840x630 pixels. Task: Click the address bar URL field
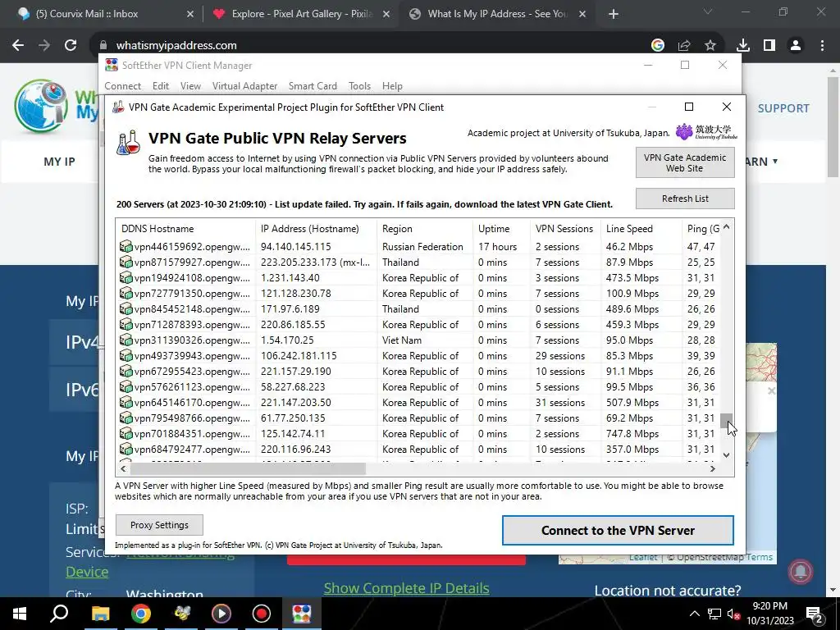pos(370,46)
